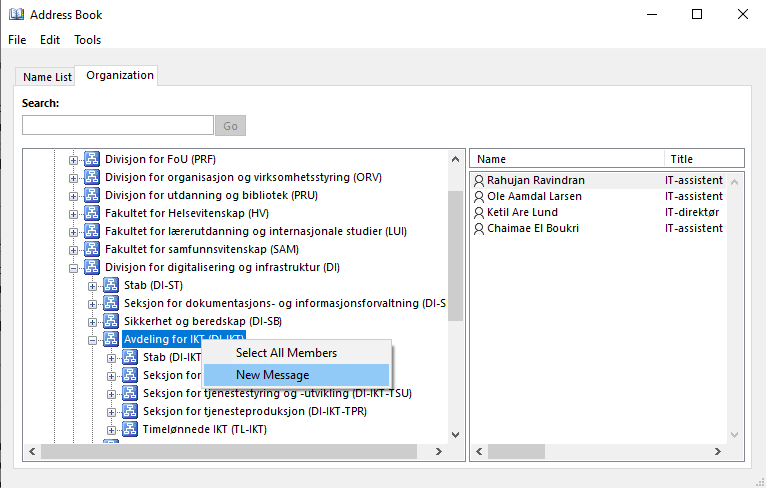Collapse Divisjon for digitalisering og infrastruktur node
Screen dimensions: 766x488
(73, 268)
